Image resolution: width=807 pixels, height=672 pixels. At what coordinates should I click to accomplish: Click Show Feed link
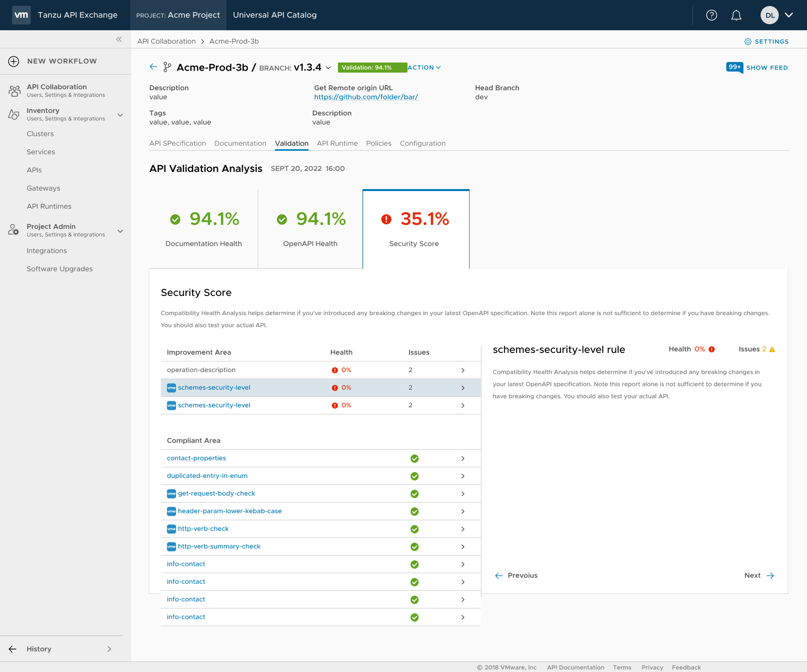767,68
